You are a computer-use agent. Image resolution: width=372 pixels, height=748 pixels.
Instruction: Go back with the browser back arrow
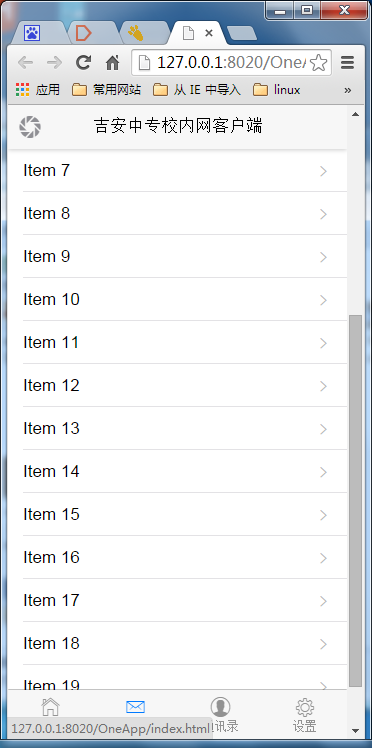[x=25, y=62]
